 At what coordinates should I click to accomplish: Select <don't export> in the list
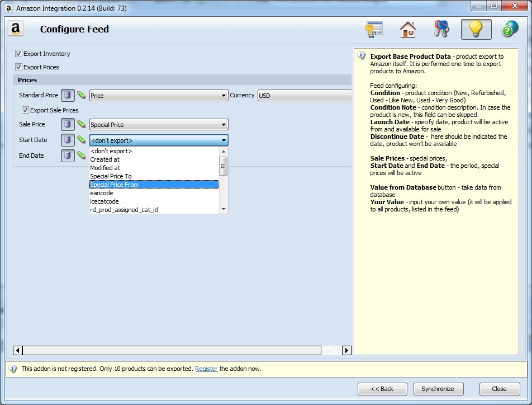pos(154,151)
